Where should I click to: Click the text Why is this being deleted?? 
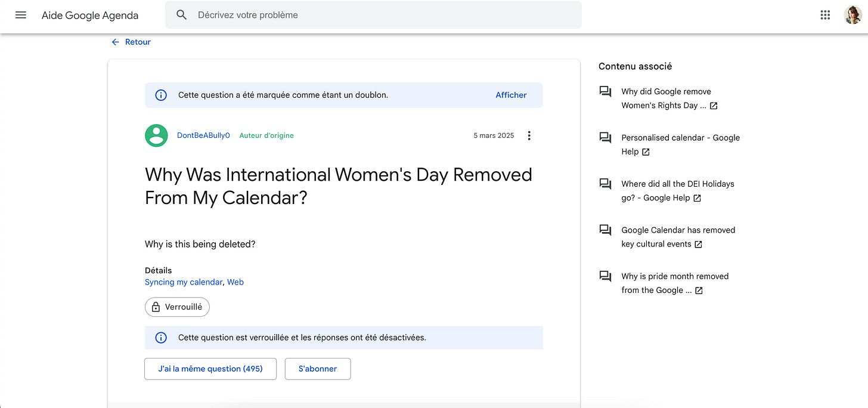(x=200, y=244)
